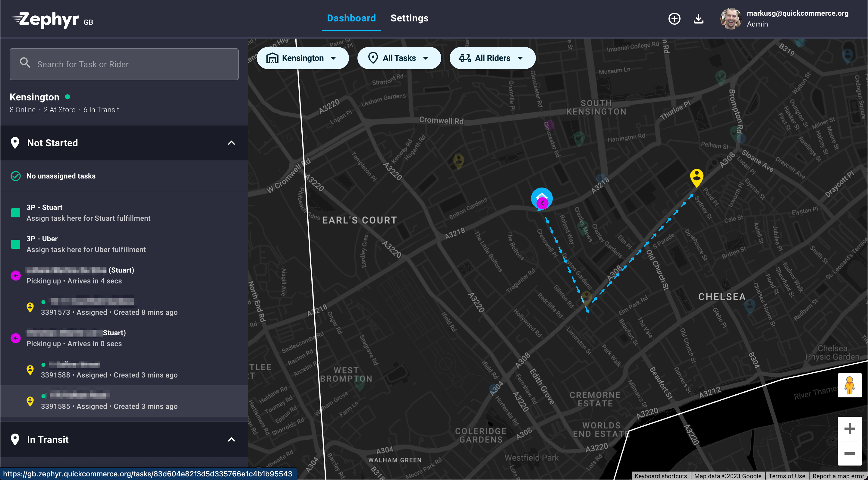This screenshot has width=868, height=480.
Task: Click the add new task plus icon
Action: [674, 18]
